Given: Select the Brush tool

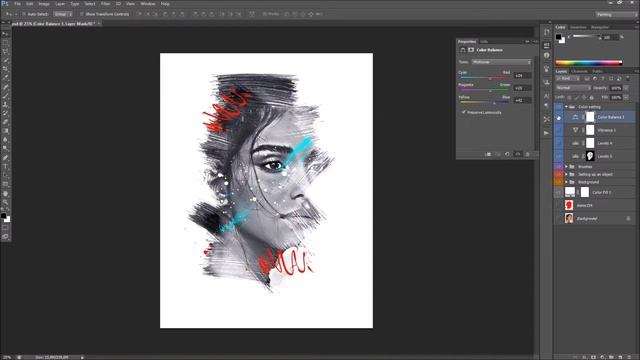Looking at the screenshot, I should (5, 96).
